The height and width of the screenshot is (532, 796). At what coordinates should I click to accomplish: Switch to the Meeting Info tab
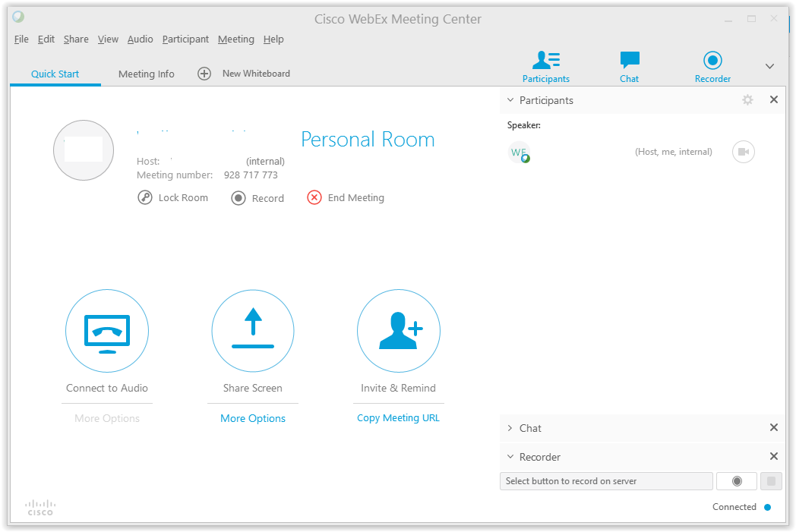(x=146, y=74)
